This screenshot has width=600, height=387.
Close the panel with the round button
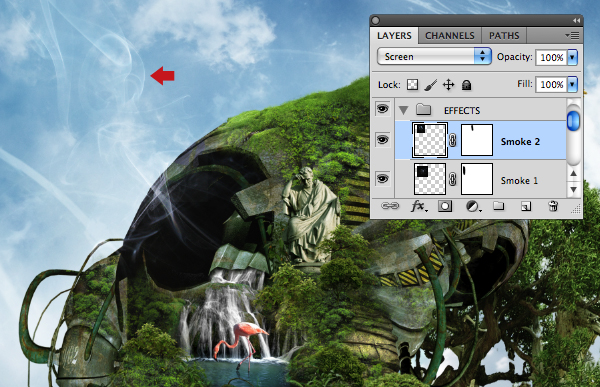click(x=375, y=20)
